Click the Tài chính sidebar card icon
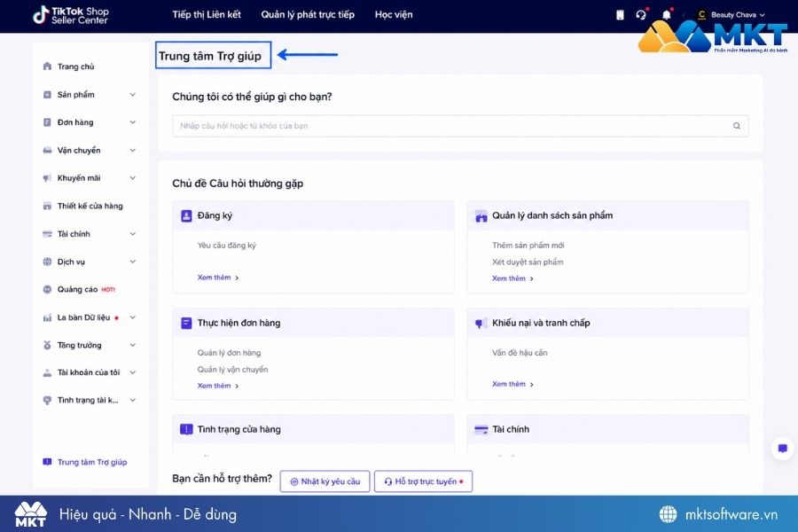 pos(47,234)
